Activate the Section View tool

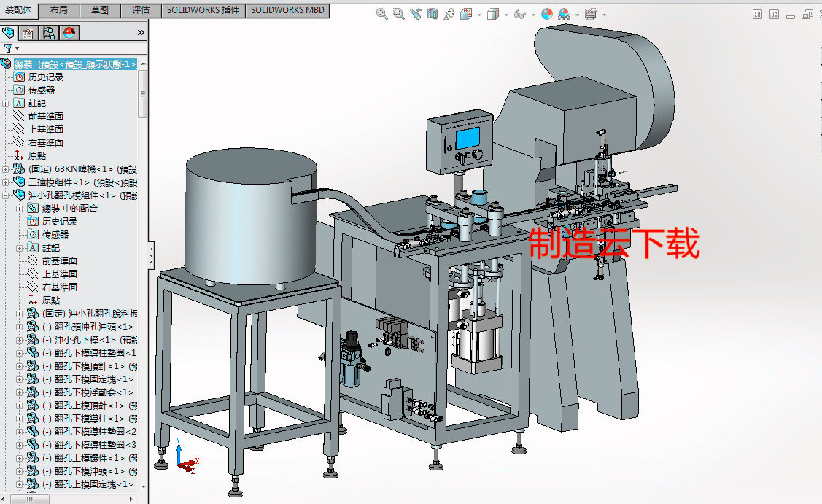(431, 14)
